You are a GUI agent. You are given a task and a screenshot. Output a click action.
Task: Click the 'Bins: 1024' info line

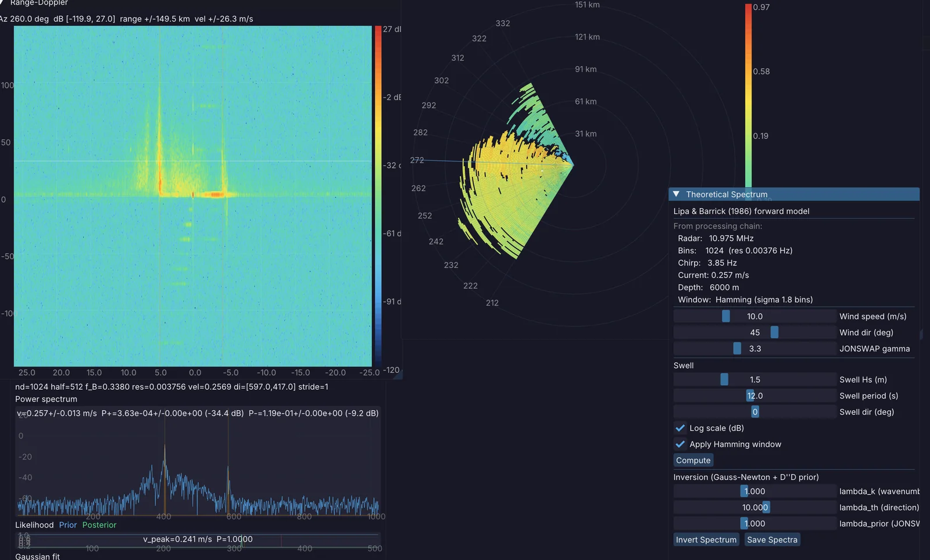735,251
